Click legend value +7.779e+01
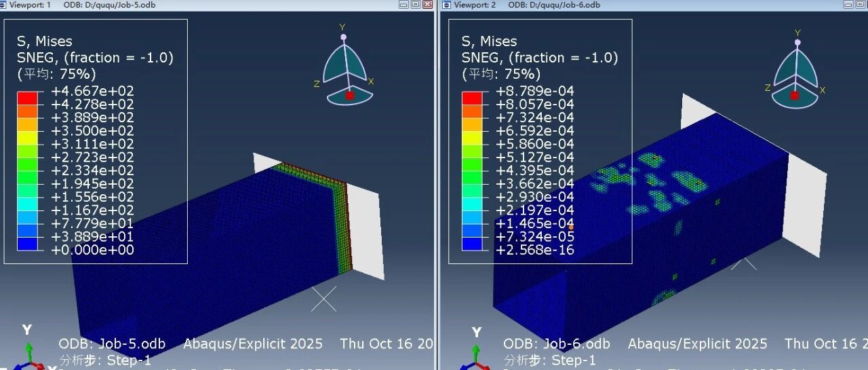The image size is (868, 370). coord(93,223)
